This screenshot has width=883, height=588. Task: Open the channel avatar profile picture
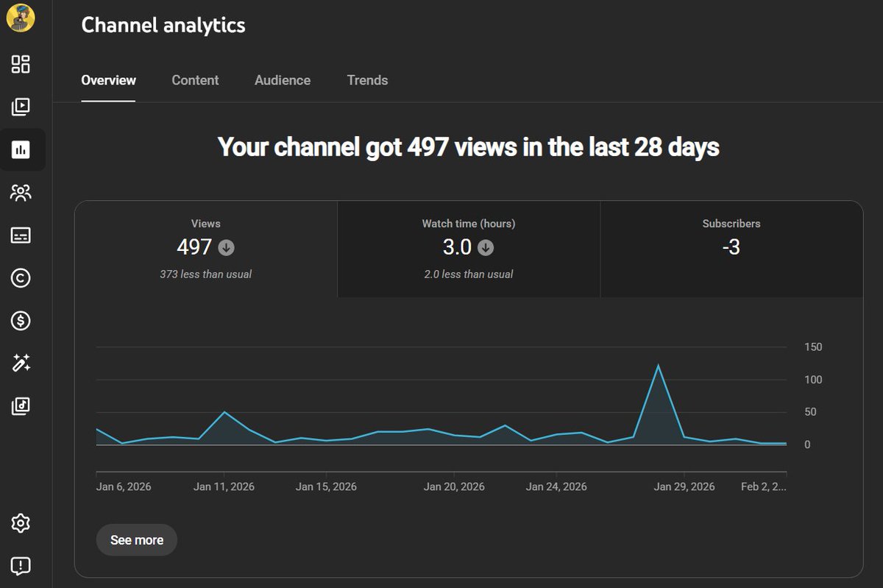pos(21,18)
